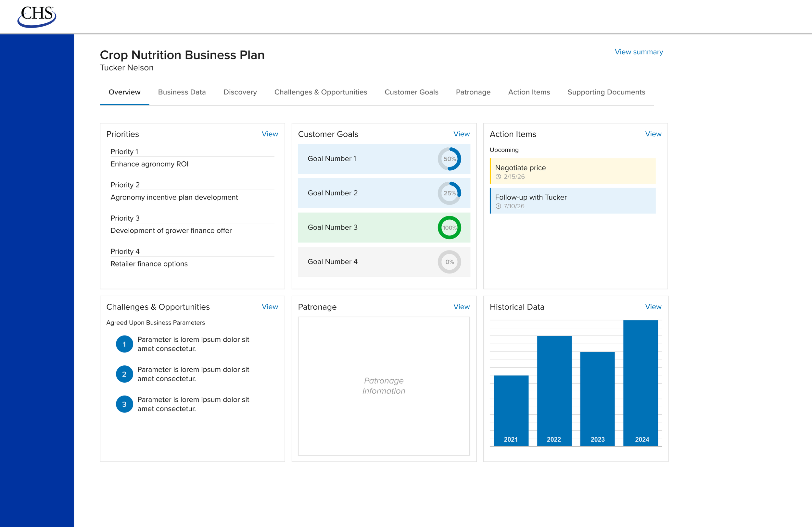The height and width of the screenshot is (527, 812).
Task: Open View link in Historical Data card
Action: point(653,307)
